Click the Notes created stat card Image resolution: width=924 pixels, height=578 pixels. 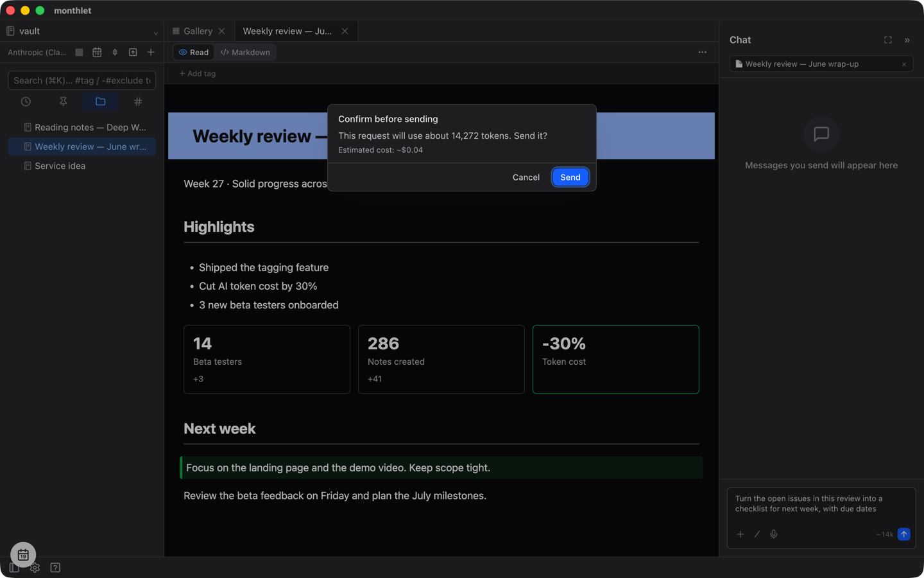[x=441, y=360]
